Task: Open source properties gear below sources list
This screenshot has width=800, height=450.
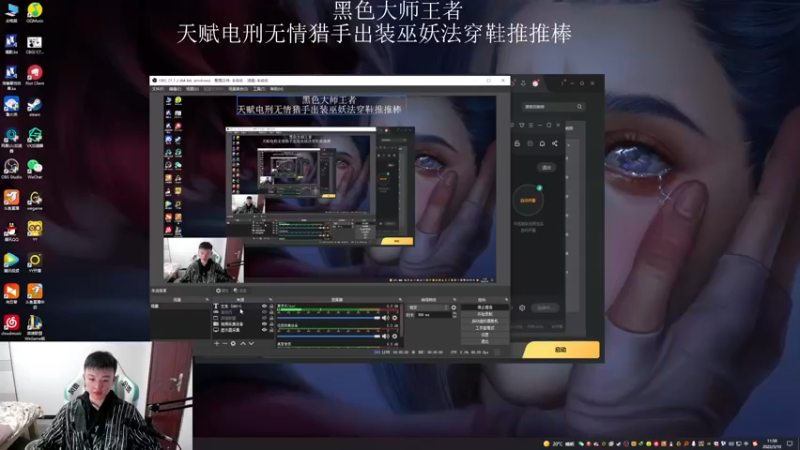Action: pos(233,343)
